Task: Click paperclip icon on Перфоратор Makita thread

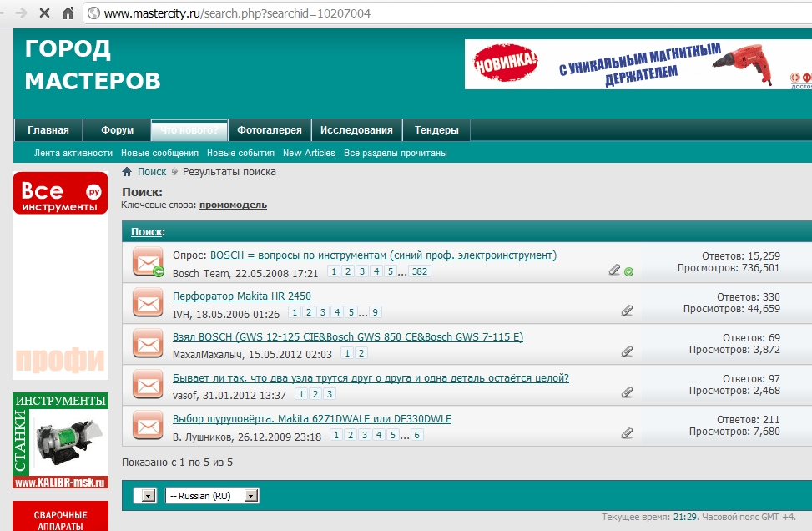Action: click(627, 311)
